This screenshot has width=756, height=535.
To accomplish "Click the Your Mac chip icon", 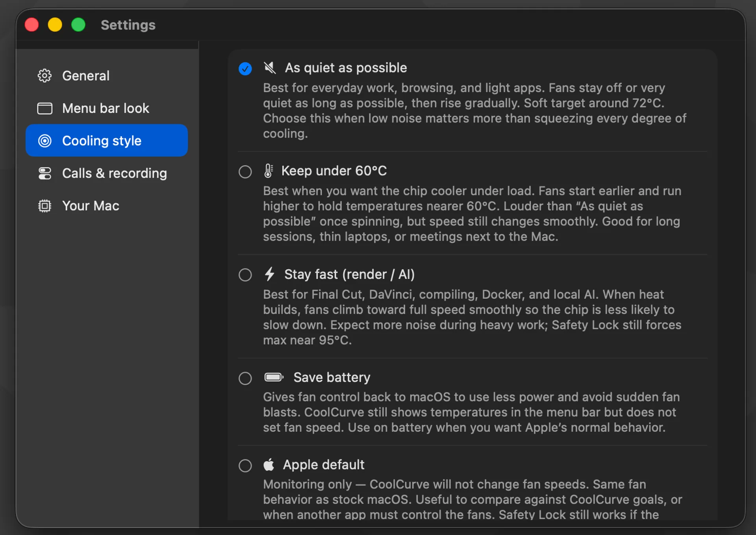I will (x=44, y=206).
